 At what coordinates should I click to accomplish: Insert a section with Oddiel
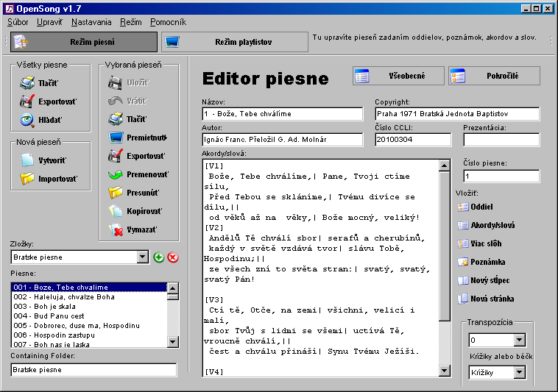click(x=476, y=207)
